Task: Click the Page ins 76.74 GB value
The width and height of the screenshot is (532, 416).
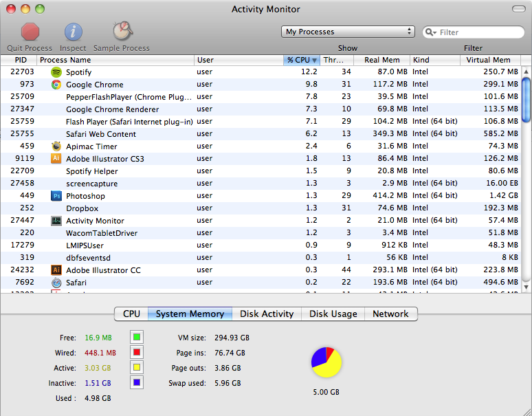Action: click(230, 353)
